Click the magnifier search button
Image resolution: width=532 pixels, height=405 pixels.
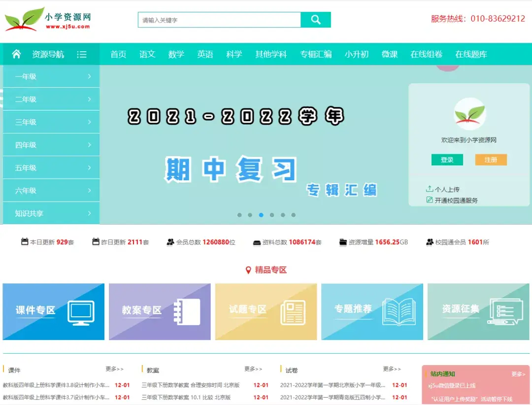click(316, 20)
